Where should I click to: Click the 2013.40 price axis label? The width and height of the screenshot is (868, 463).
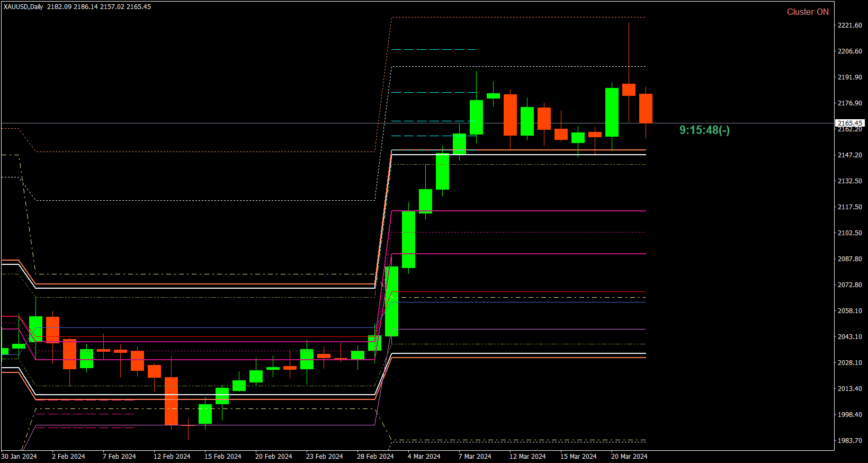tap(849, 389)
